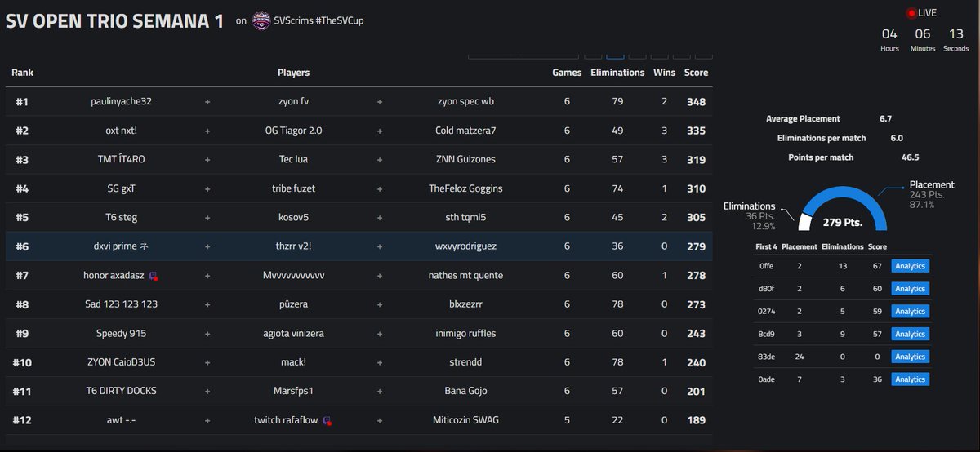Select player Sad 123 123 123
The image size is (980, 452).
click(122, 304)
